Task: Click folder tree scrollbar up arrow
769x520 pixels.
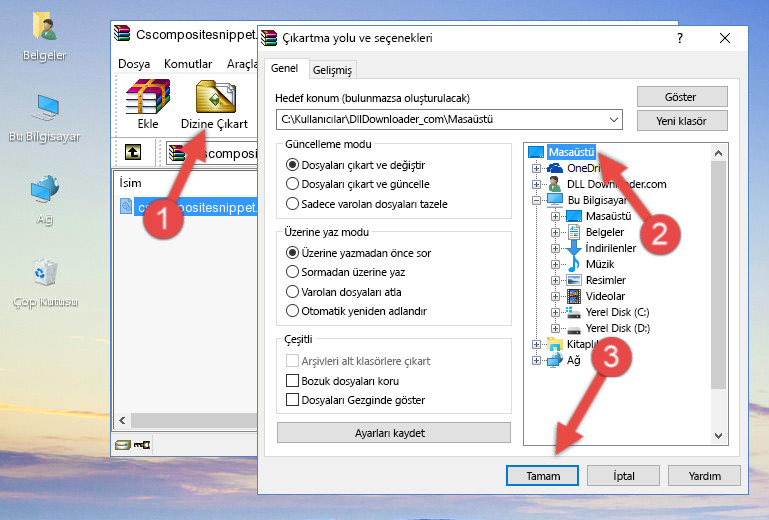Action: 718,153
